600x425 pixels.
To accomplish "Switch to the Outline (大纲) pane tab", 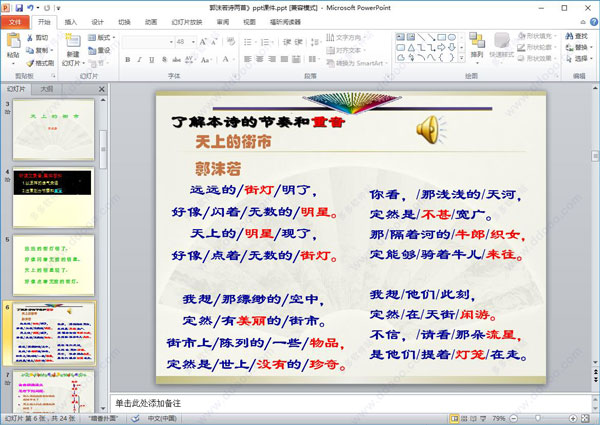I will 47,89.
